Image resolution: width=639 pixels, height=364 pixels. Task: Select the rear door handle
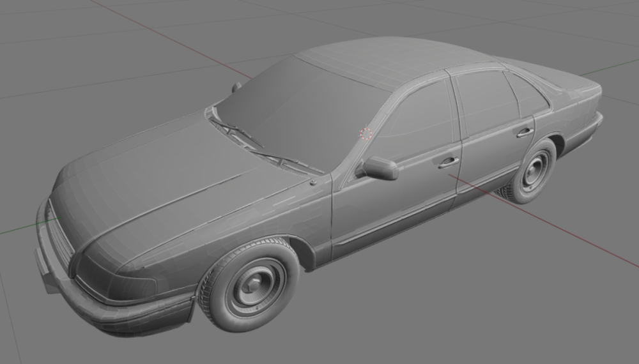pos(525,132)
